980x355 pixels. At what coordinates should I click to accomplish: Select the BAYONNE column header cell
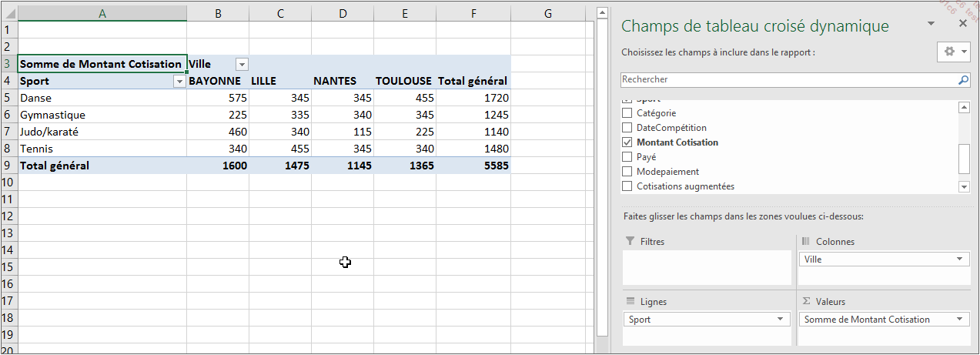tap(218, 81)
